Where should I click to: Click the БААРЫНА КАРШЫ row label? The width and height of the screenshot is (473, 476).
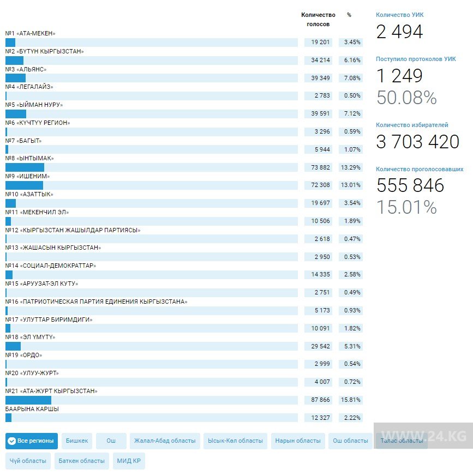coord(32,409)
